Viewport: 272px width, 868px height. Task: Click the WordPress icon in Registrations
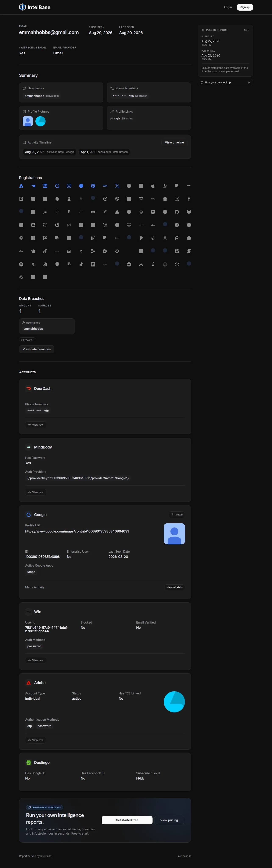tap(21, 277)
